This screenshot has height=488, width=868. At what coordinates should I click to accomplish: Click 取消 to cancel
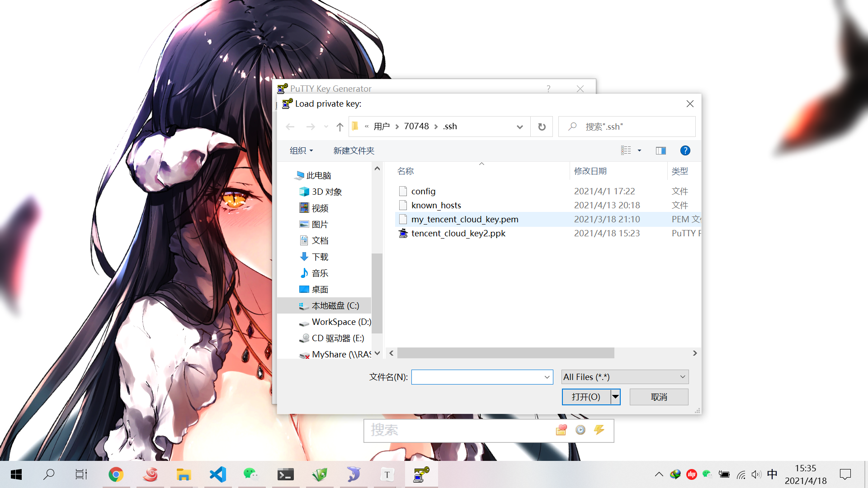tap(659, 397)
